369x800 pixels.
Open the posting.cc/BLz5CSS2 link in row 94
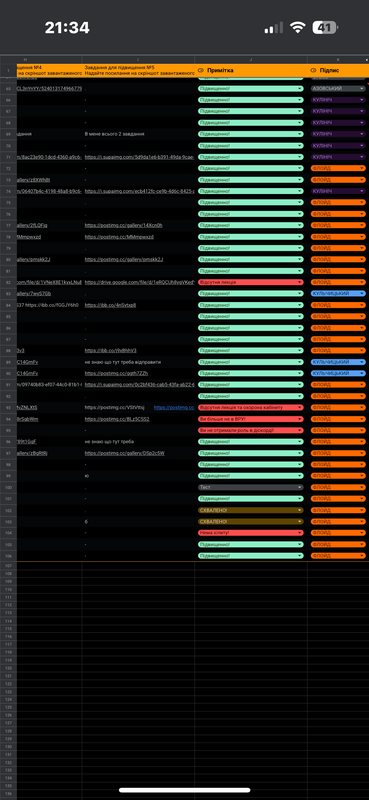point(117,419)
